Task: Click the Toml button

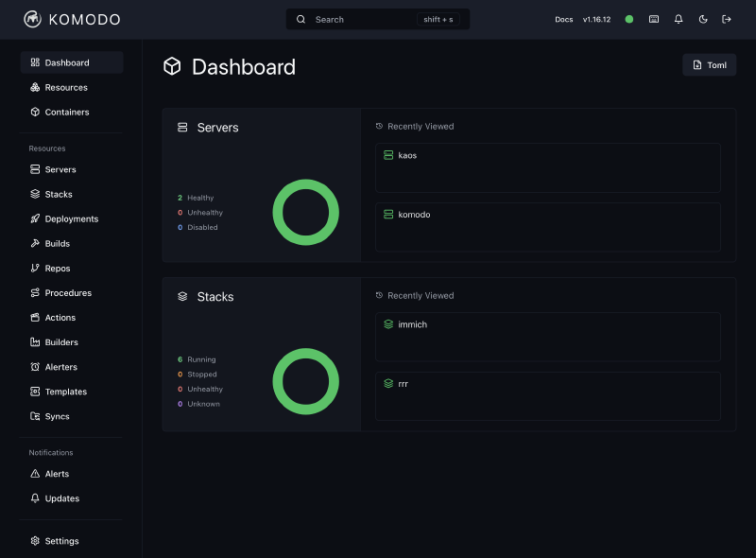Action: pyautogui.click(x=709, y=64)
